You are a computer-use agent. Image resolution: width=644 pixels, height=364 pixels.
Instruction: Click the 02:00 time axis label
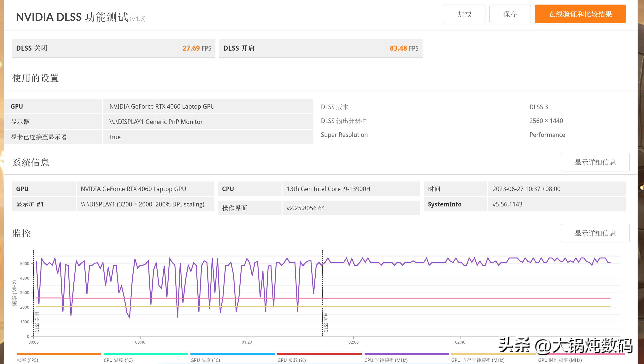click(x=353, y=342)
